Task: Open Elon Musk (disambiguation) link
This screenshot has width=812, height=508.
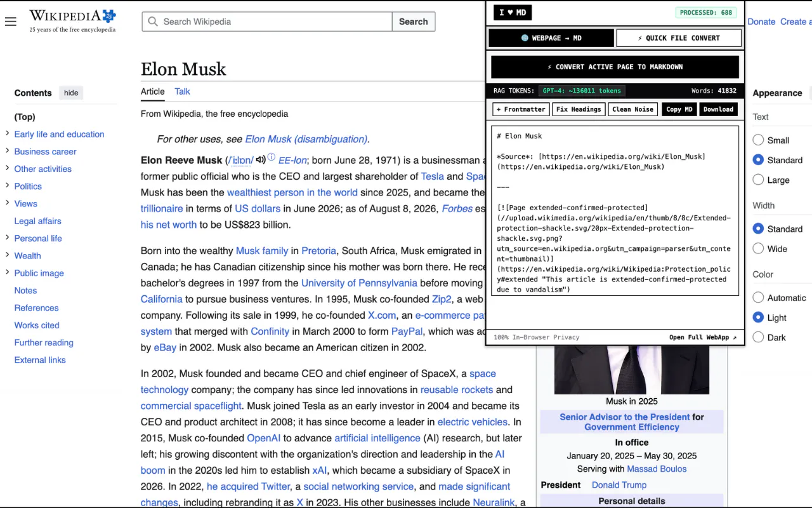Action: pos(306,139)
